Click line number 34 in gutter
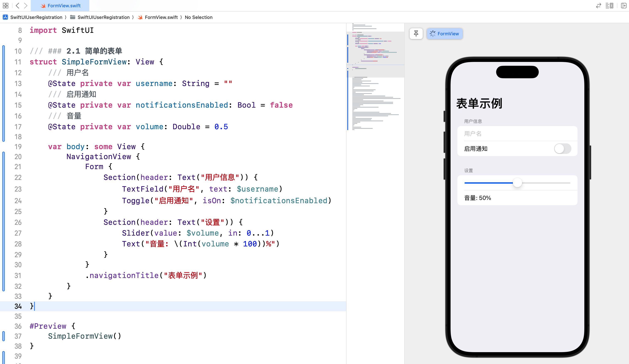This screenshot has width=629, height=364. coord(18,306)
